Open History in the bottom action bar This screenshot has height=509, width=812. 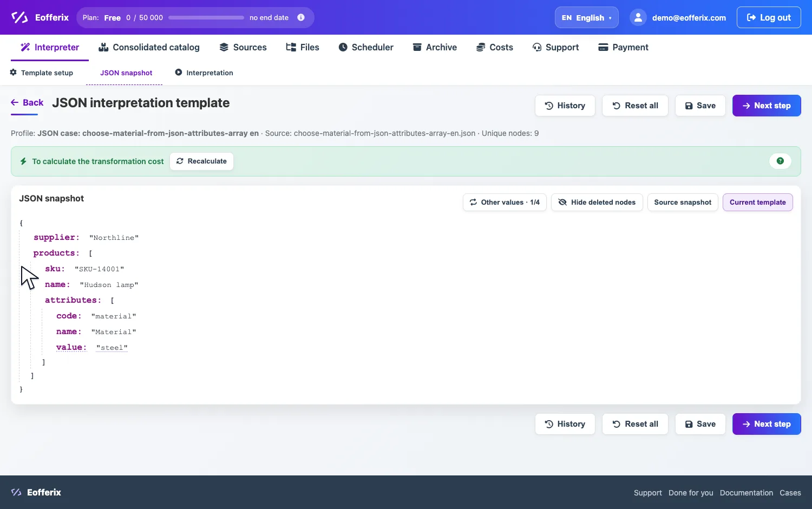pos(565,424)
